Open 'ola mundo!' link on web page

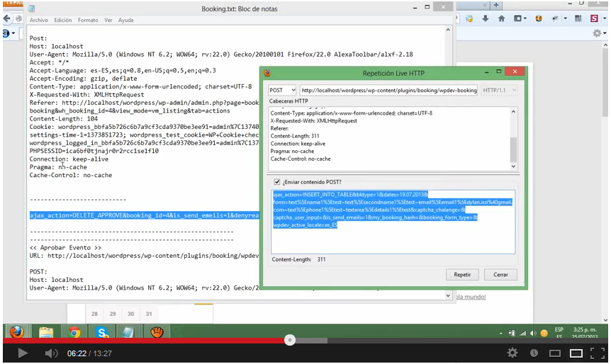[471, 297]
